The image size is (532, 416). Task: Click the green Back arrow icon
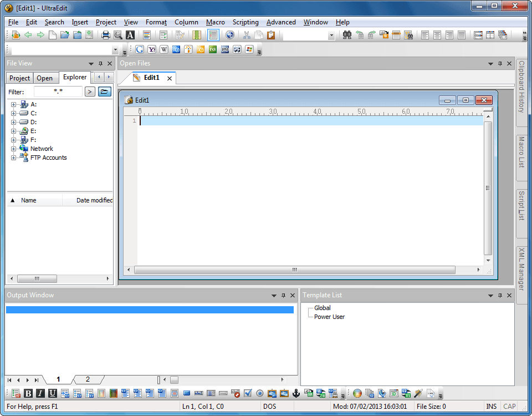tap(28, 34)
